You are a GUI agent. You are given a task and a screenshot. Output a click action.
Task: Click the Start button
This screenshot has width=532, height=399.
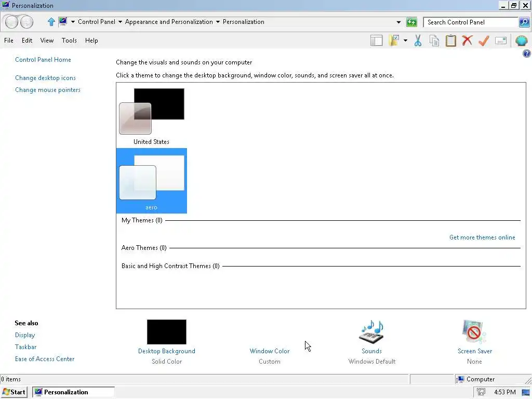point(14,392)
